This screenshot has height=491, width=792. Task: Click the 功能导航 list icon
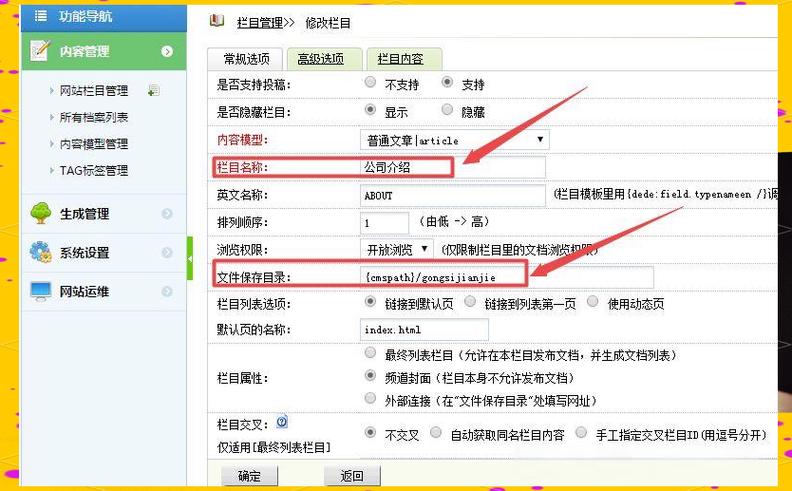pos(41,16)
